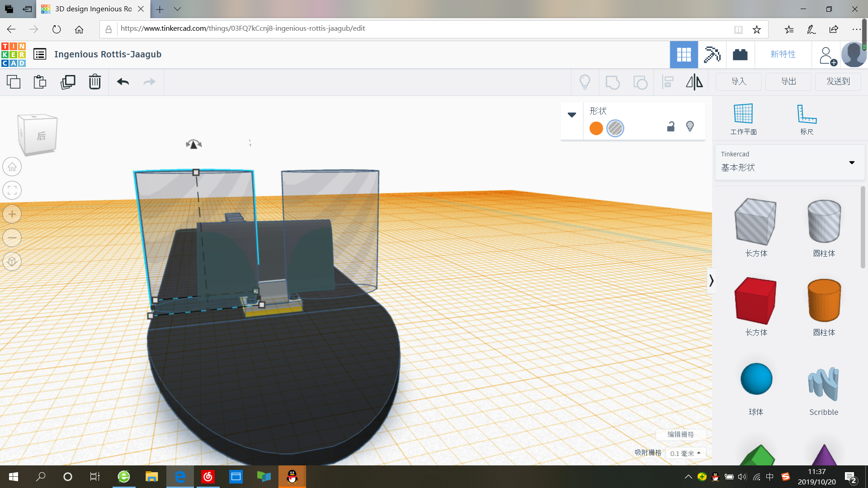
Task: Open a new browser tab
Action: pyautogui.click(x=160, y=9)
